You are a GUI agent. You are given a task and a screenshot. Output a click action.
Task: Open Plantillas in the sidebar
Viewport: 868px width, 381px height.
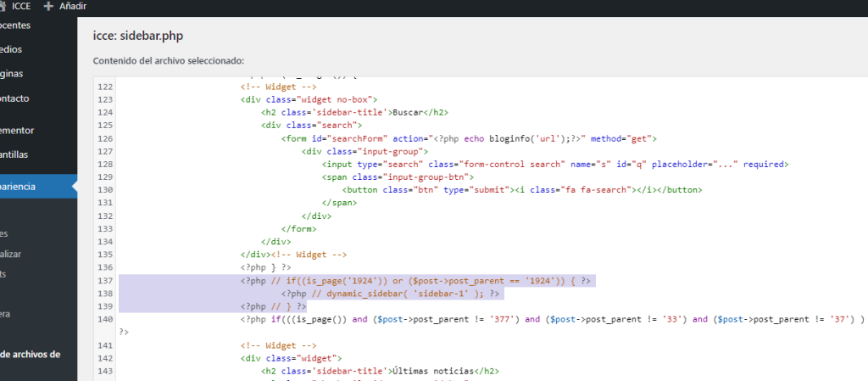point(17,154)
